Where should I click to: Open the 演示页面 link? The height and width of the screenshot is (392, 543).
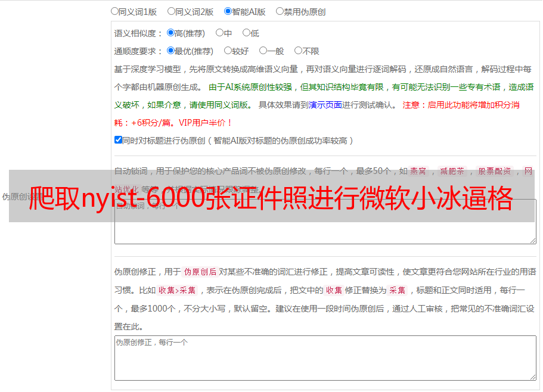coord(325,105)
